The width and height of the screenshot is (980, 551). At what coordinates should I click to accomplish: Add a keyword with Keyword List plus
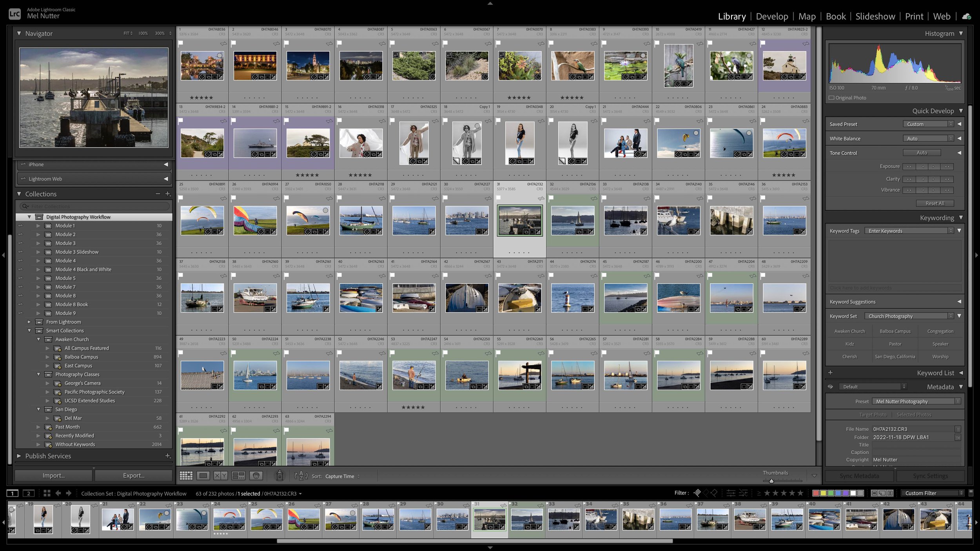click(x=830, y=373)
